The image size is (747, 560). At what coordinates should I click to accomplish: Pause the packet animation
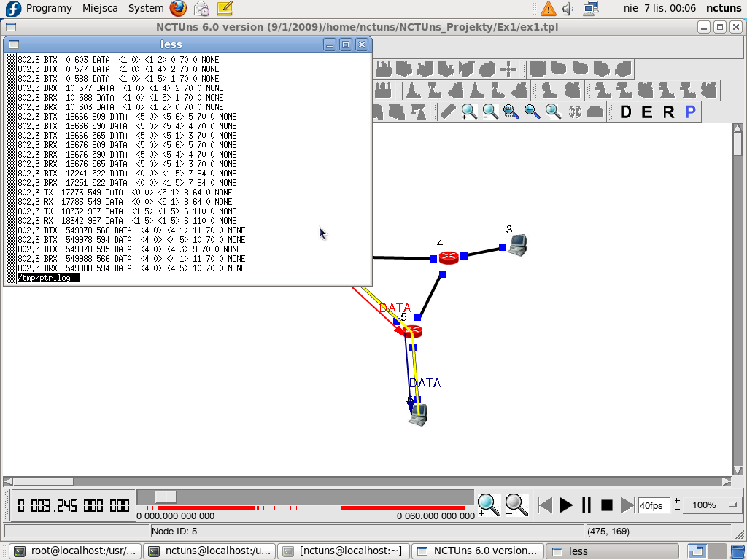[587, 505]
